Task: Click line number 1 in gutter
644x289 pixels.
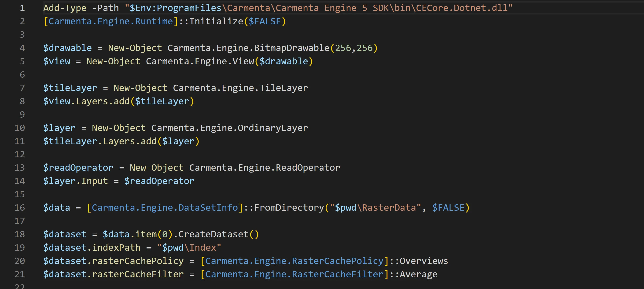Action: pyautogui.click(x=22, y=8)
